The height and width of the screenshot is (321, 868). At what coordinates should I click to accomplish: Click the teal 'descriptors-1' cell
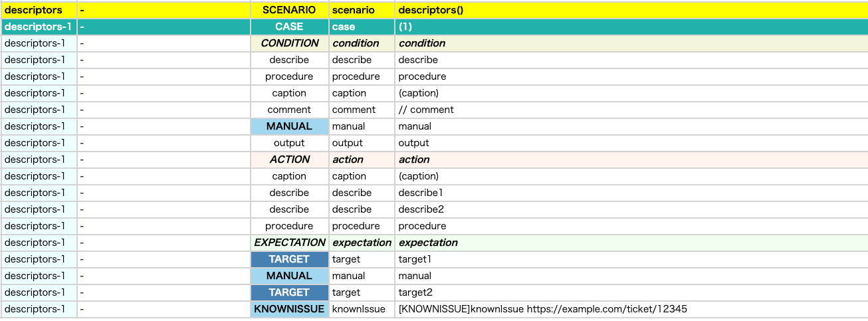click(x=39, y=27)
